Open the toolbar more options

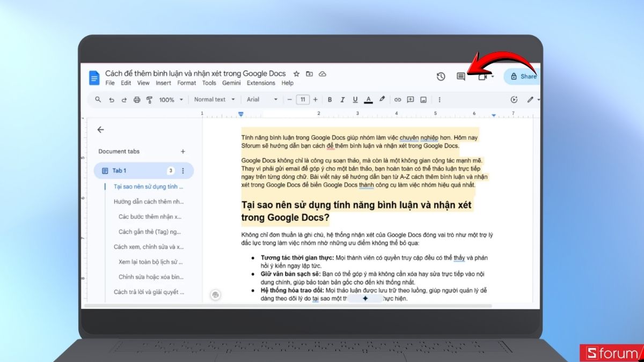(x=440, y=99)
